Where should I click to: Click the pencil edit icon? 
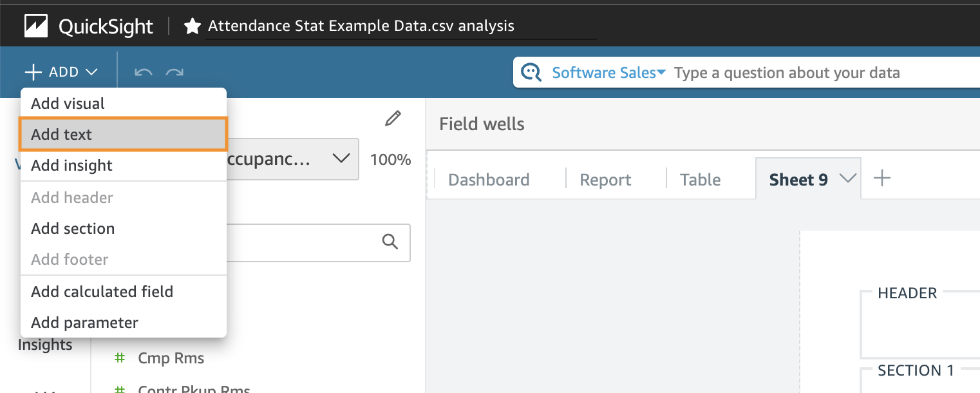[x=392, y=119]
